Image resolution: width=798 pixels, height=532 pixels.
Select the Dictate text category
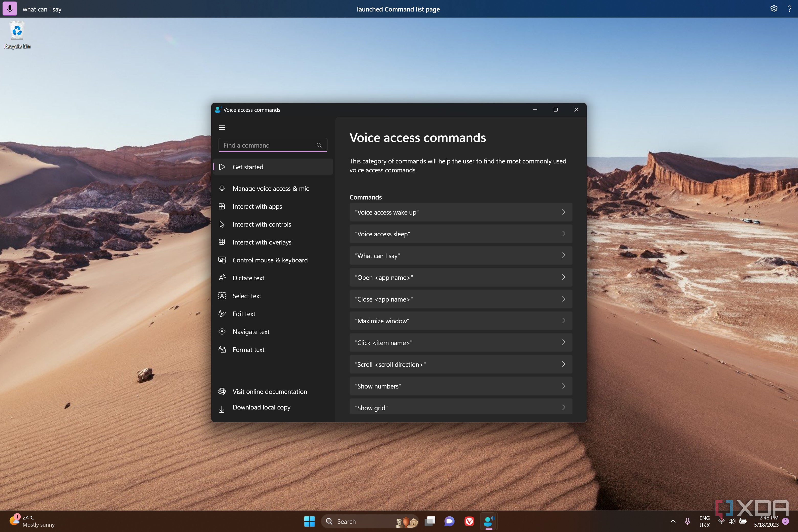(x=249, y=278)
